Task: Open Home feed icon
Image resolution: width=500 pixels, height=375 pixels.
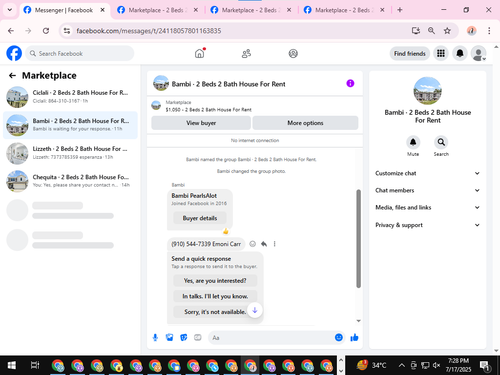Action: [199, 53]
